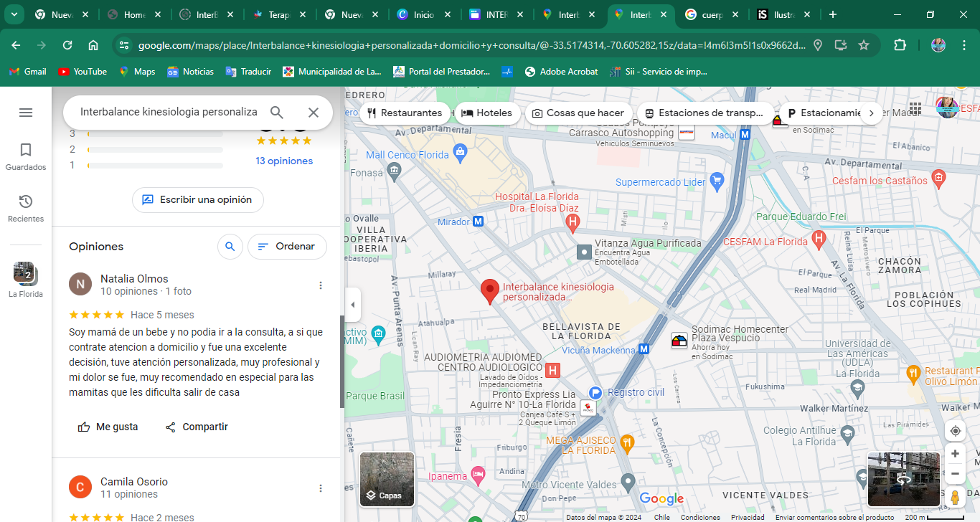Select the Hoteles filter chip
This screenshot has width=980, height=522.
click(487, 113)
